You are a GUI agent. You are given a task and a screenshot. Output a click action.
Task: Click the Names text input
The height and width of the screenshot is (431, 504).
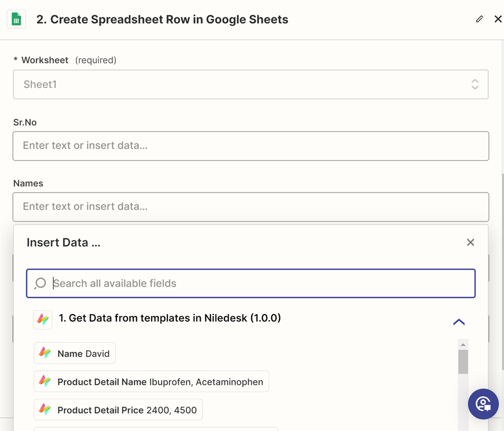pyautogui.click(x=251, y=207)
